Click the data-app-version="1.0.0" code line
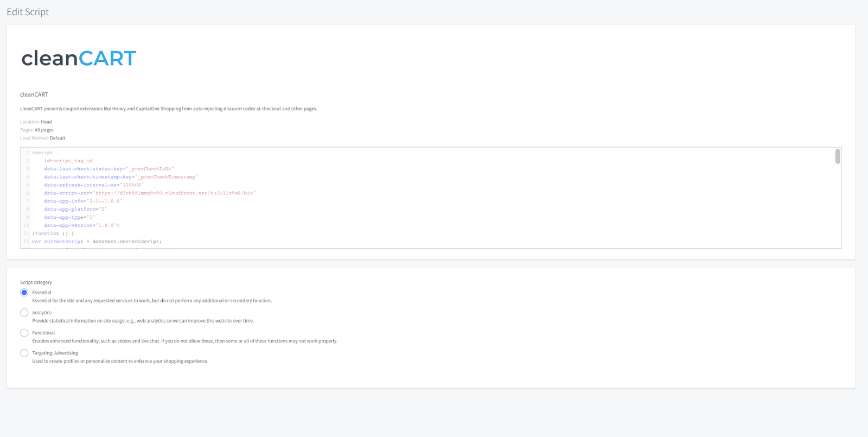868x437 pixels. (81, 225)
